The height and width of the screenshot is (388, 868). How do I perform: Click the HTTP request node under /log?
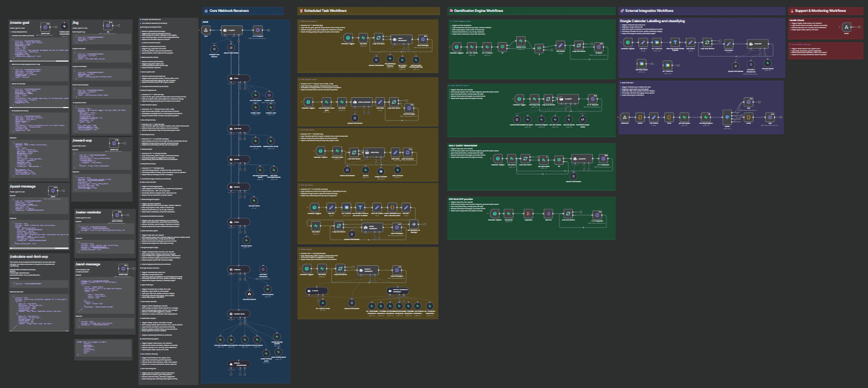click(108, 25)
